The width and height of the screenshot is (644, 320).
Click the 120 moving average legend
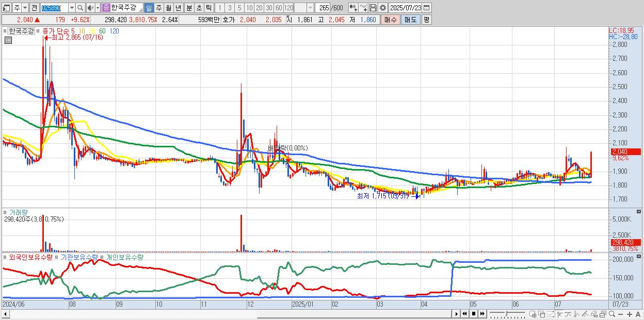point(114,31)
